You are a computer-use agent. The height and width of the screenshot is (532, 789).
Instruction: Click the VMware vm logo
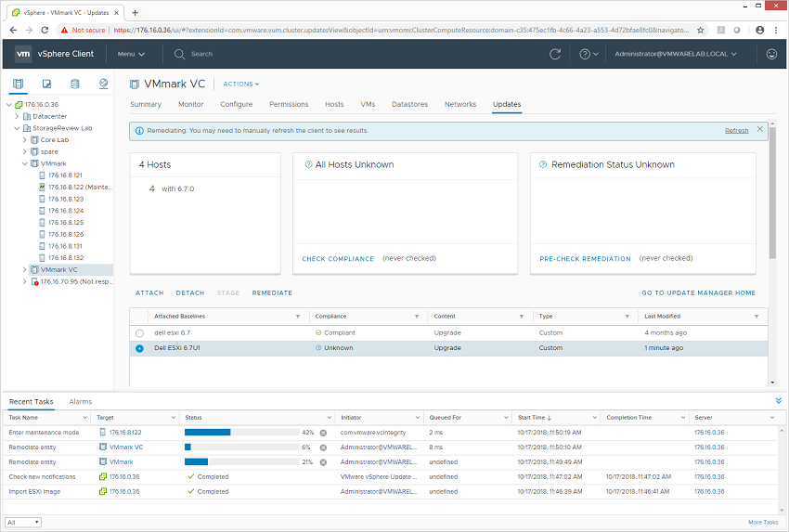click(x=23, y=54)
